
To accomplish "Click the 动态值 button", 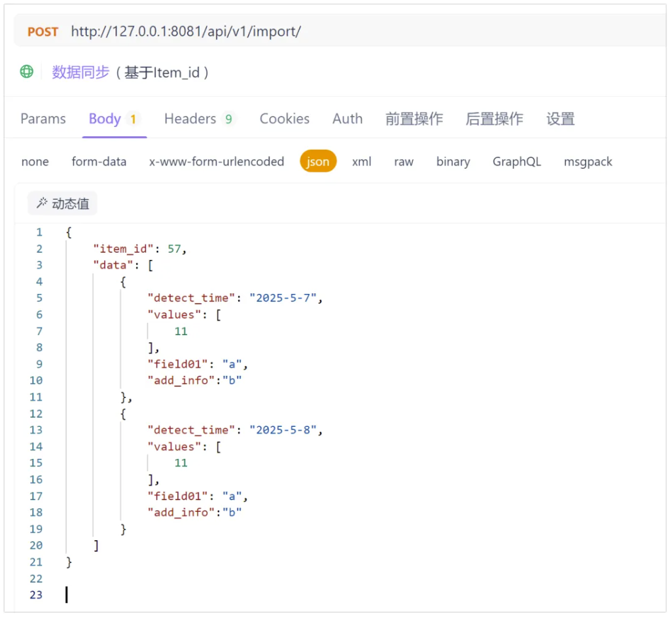I will [63, 204].
